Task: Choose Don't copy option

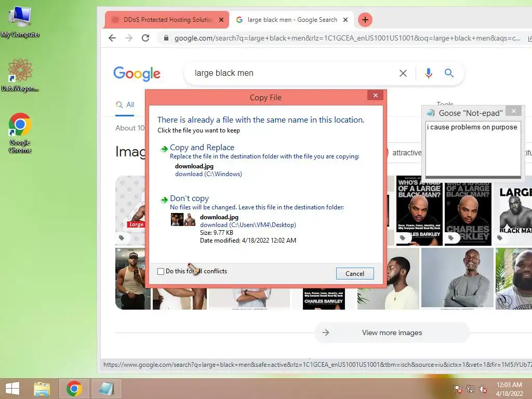Action: 189,198
